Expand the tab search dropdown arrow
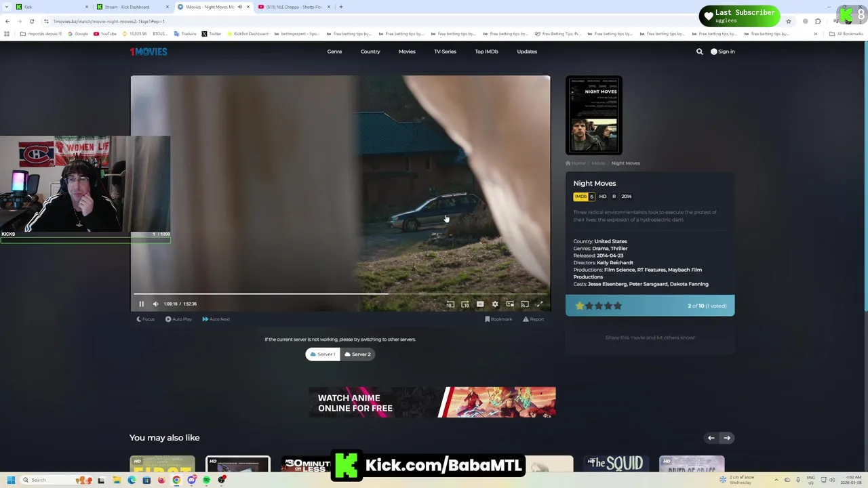This screenshot has width=868, height=488. click(x=7, y=7)
